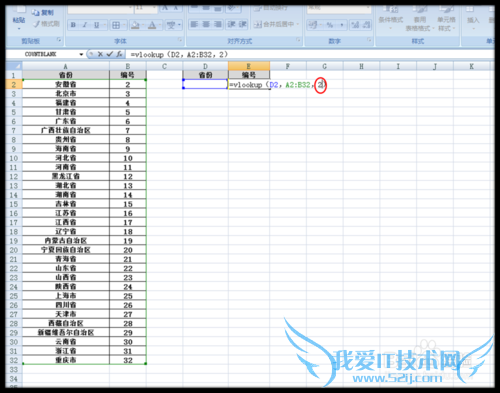Image resolution: width=500 pixels, height=393 pixels.
Task: Click header cell D1 labeled 省份
Action: (205, 75)
